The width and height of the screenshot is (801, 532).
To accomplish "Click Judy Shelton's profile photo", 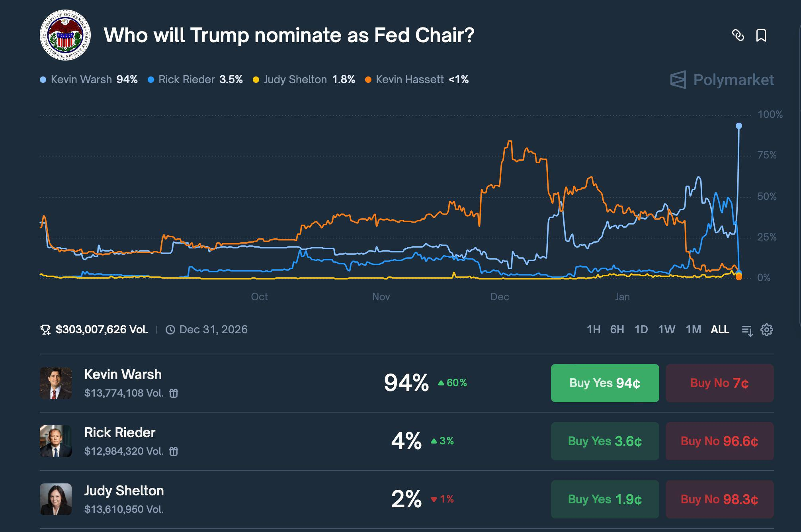I will 56,499.
